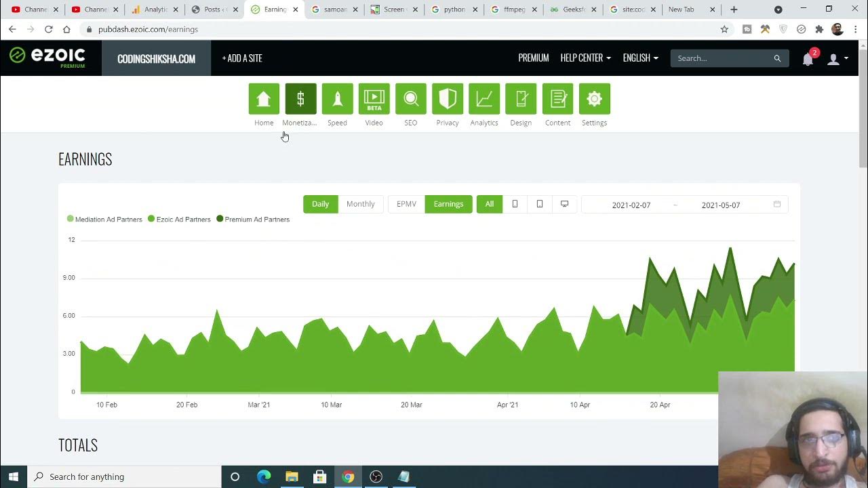Open the Home dashboard icon
Image resolution: width=868 pixels, height=488 pixels.
[264, 99]
